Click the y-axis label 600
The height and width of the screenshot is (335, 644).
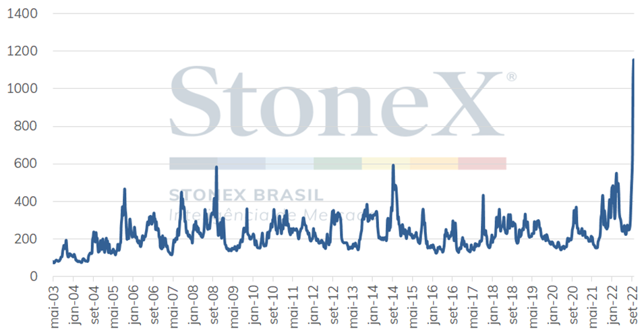tap(26, 164)
